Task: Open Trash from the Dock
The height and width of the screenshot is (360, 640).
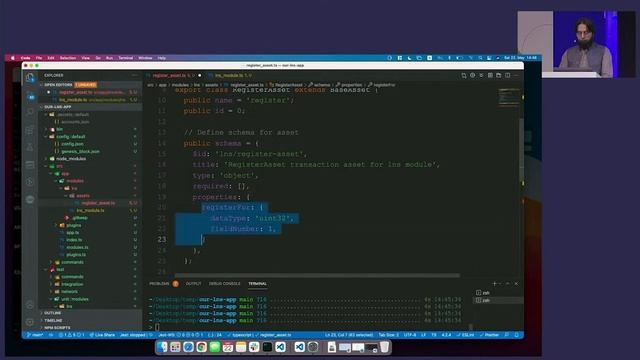Action: [x=384, y=347]
